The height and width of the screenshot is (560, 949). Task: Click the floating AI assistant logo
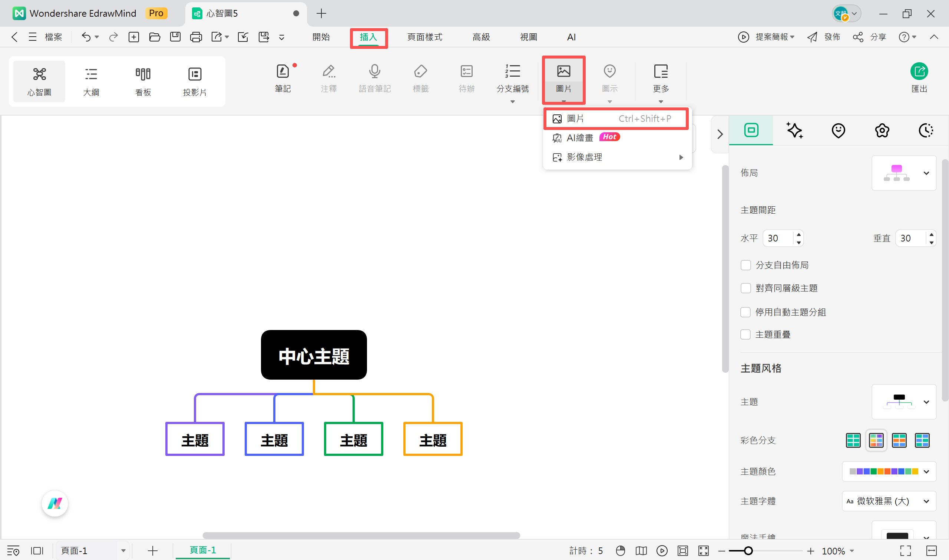pos(55,503)
